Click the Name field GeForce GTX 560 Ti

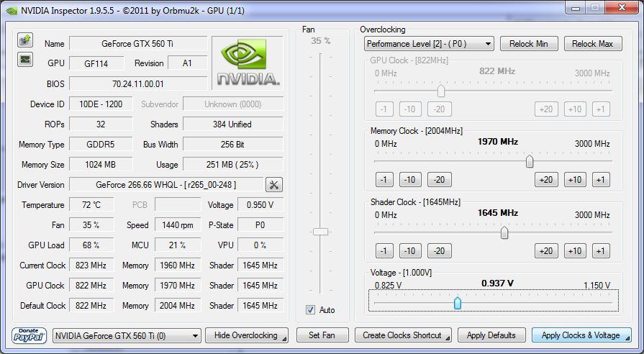(138, 44)
